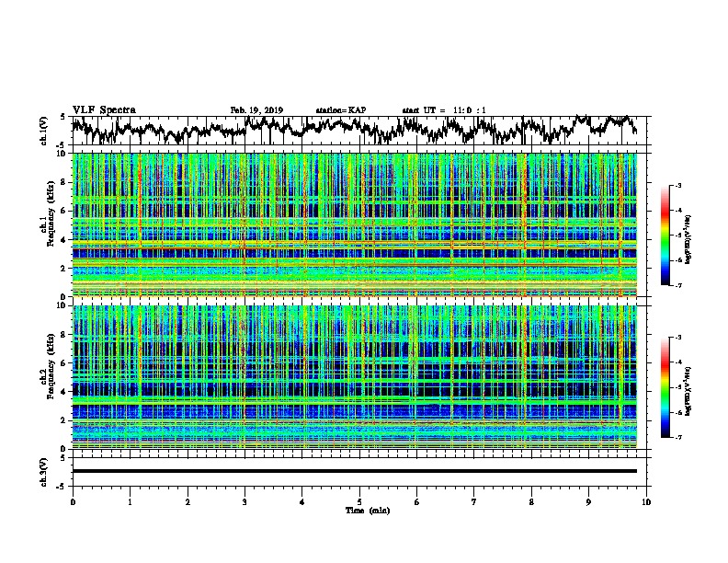This screenshot has width=728, height=563.
Task: Click time axis tick label "5"
Action: click(359, 502)
